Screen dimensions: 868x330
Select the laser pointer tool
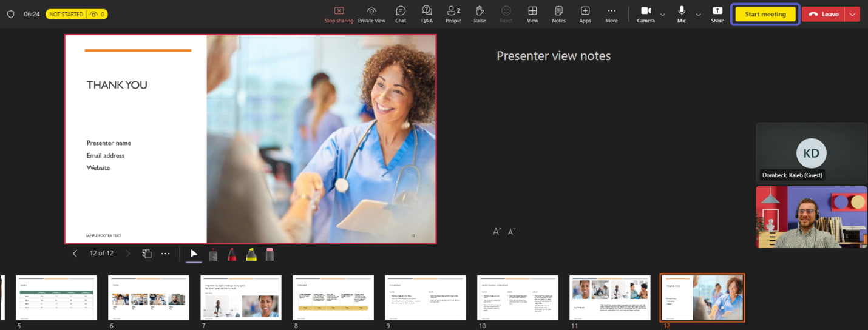click(213, 254)
